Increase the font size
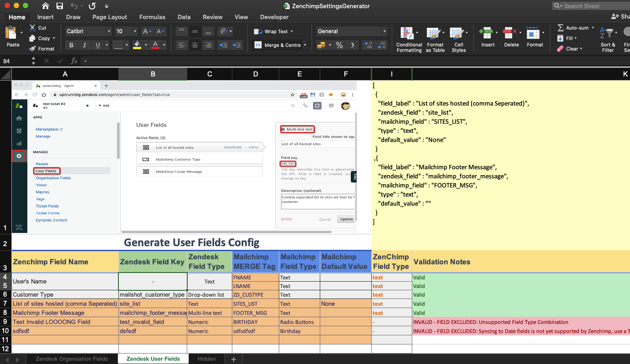This screenshot has height=364, width=630. (146, 31)
